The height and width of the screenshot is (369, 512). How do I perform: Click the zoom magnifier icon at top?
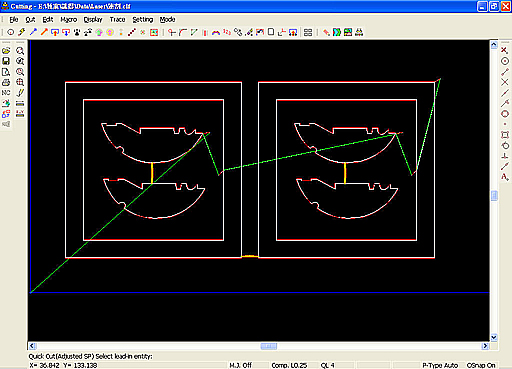click(20, 51)
